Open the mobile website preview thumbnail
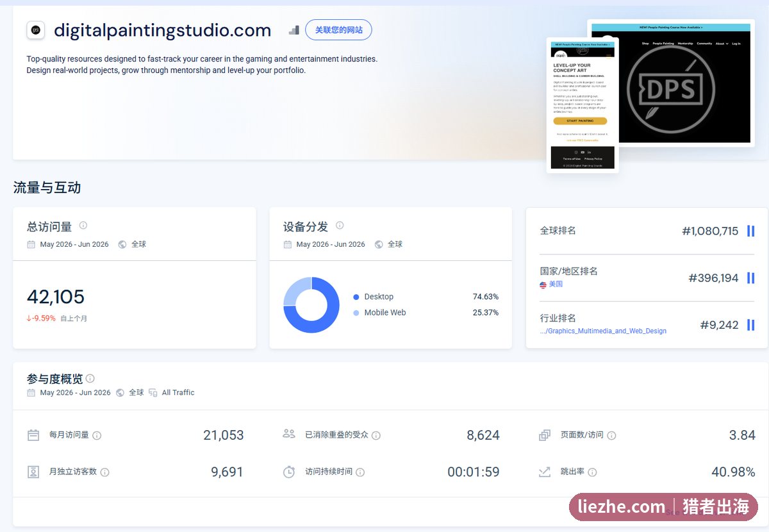769x532 pixels. 583,104
